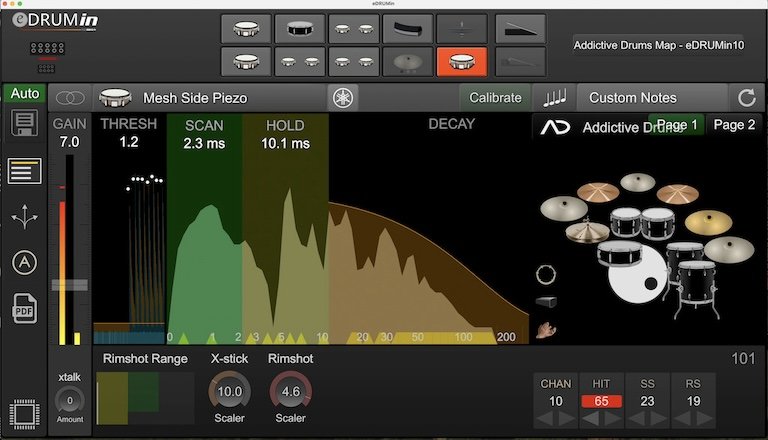This screenshot has height=440, width=768.
Task: Decrease the CHAN value with left arrow
Action: [545, 419]
